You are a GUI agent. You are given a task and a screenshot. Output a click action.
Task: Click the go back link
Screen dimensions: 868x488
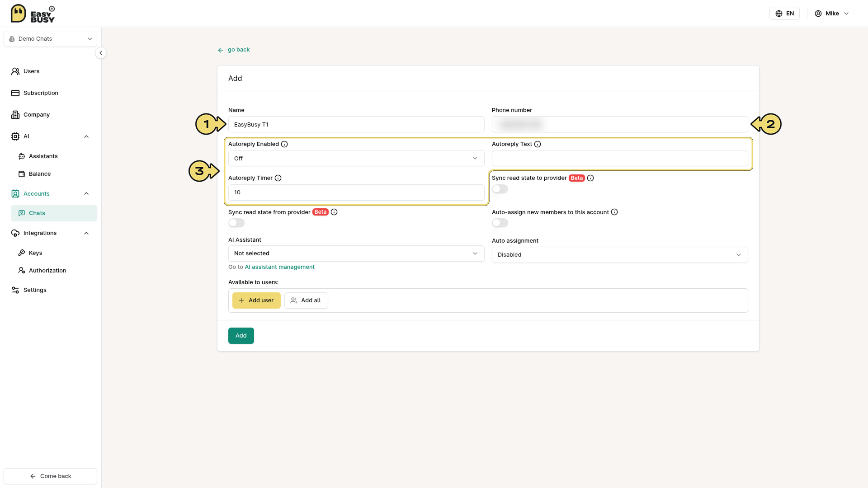tap(239, 50)
